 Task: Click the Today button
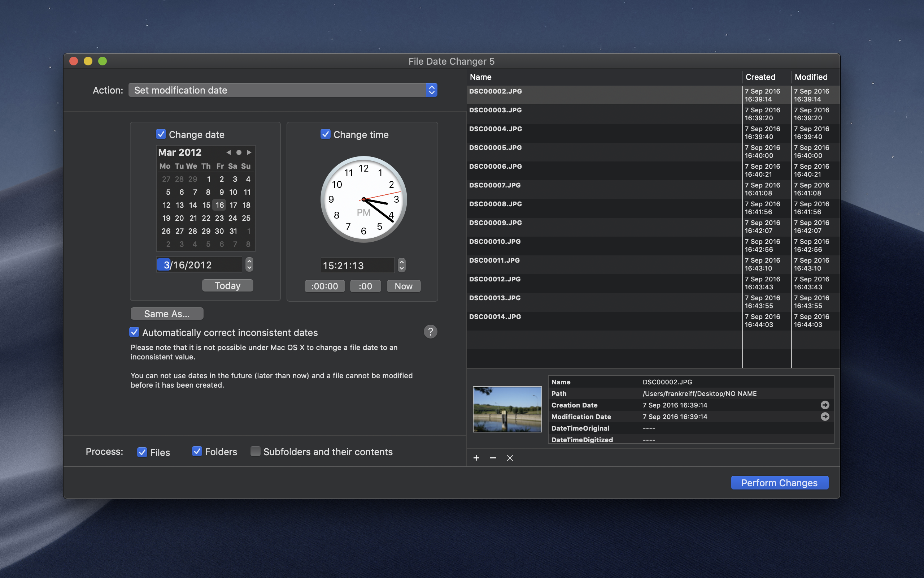[x=227, y=285]
